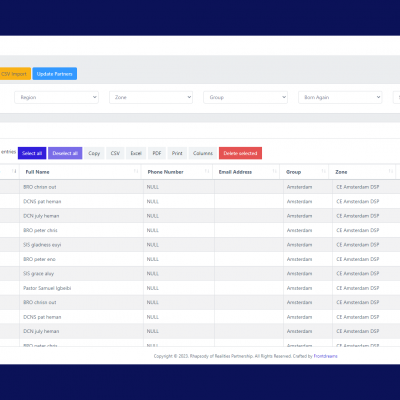Sort by Email Address column arrows

pyautogui.click(x=274, y=171)
